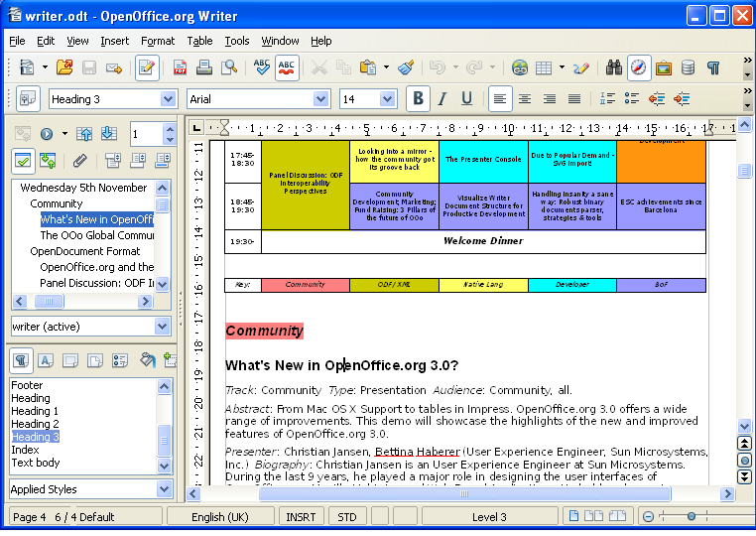Viewport: 756px width, 536px height.
Task: Toggle AutoSpellcheck on the toolbar
Action: (x=287, y=68)
